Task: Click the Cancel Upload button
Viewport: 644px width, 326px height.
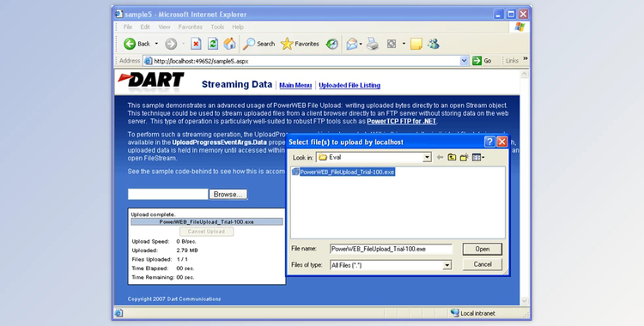Action: [x=206, y=232]
